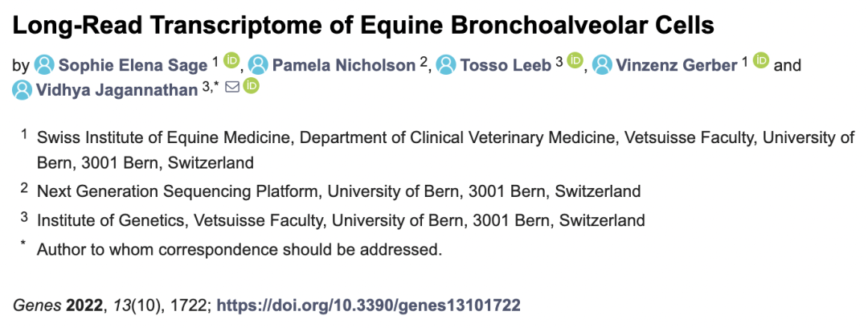The width and height of the screenshot is (868, 328).
Task: Open Vinzenz Gerber's ORCID iD icon
Action: (761, 59)
